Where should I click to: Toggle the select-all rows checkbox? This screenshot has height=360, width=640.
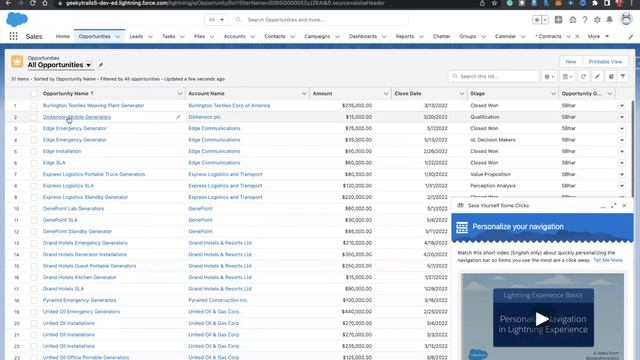click(34, 93)
